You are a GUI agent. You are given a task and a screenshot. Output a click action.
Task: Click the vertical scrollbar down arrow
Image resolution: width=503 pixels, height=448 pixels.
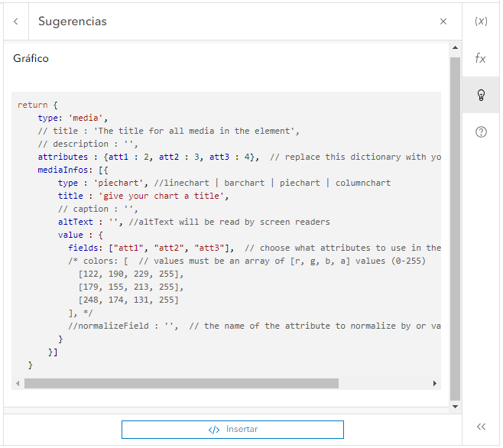click(456, 407)
